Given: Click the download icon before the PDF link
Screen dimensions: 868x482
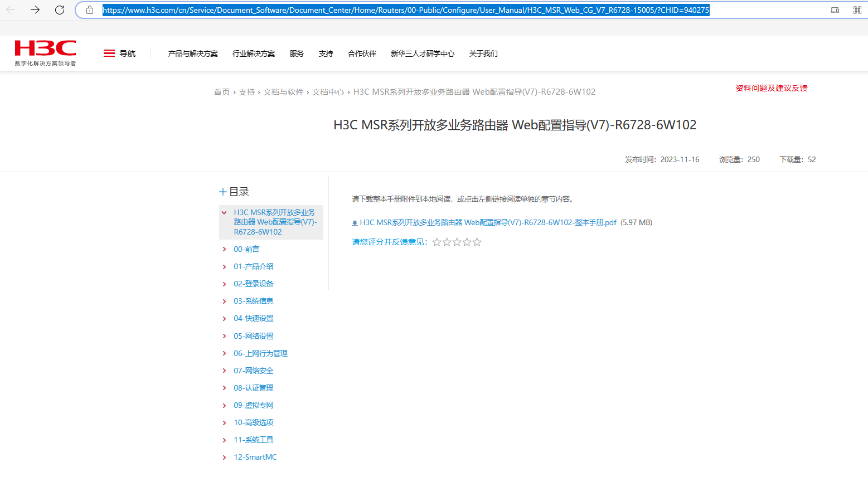Looking at the screenshot, I should tap(355, 223).
